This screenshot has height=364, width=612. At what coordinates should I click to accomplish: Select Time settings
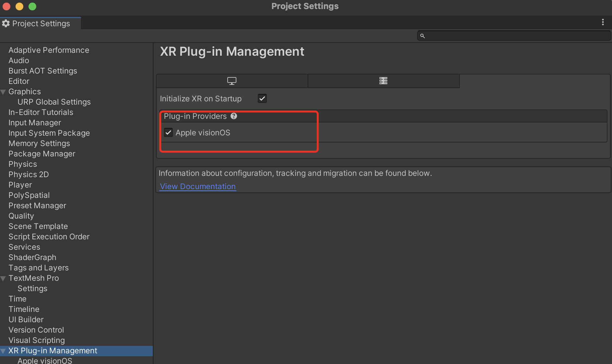tap(17, 299)
